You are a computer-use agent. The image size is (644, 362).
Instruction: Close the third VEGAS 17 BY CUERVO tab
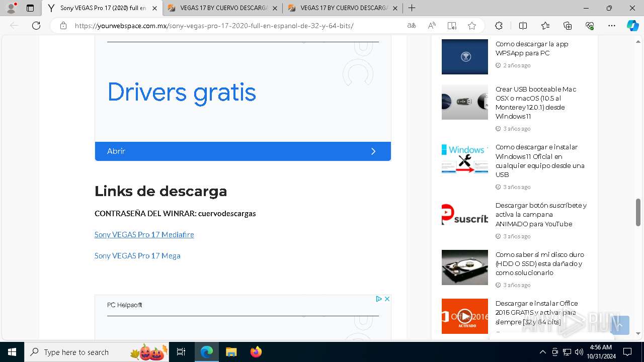(x=395, y=8)
